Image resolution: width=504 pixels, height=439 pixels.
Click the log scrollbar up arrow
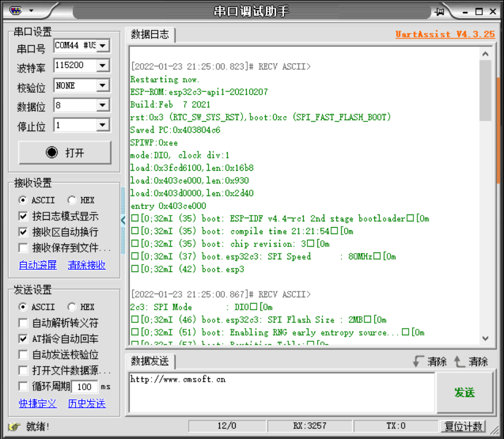click(486, 54)
